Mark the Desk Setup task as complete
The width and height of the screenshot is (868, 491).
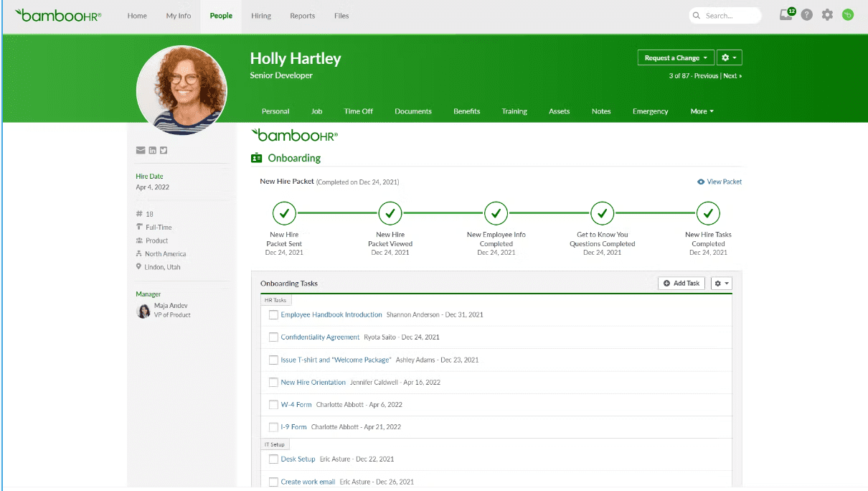point(273,459)
